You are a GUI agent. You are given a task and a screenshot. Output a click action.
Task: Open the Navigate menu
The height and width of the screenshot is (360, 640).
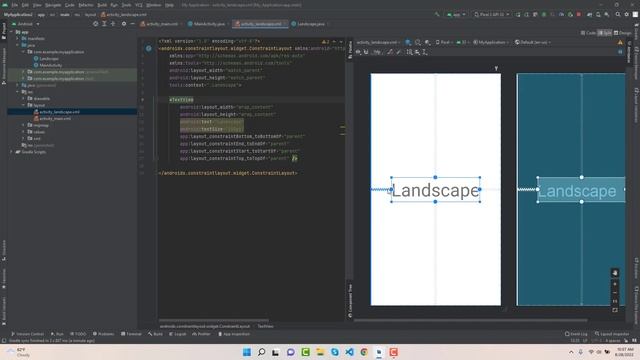(53, 5)
